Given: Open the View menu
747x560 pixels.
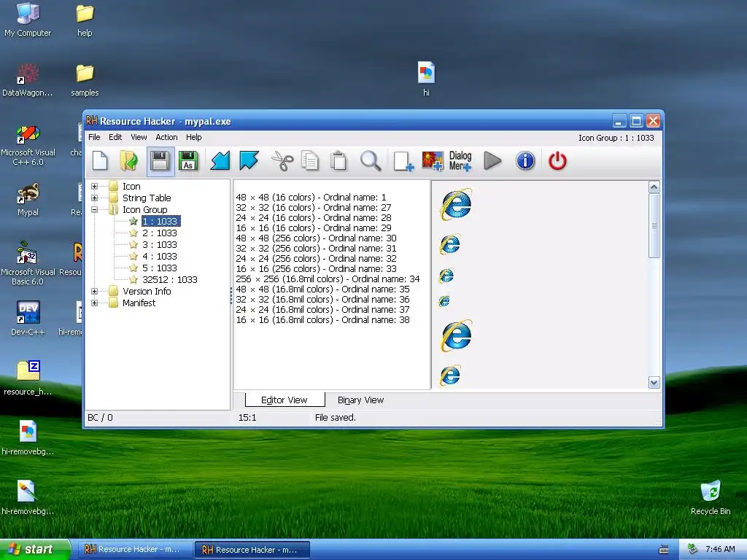Looking at the screenshot, I should coord(139,137).
